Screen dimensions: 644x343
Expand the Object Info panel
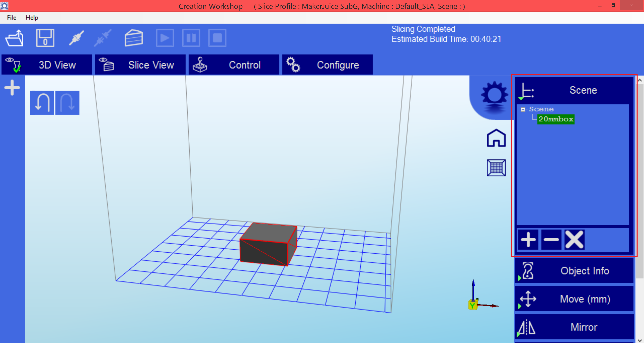tap(574, 271)
